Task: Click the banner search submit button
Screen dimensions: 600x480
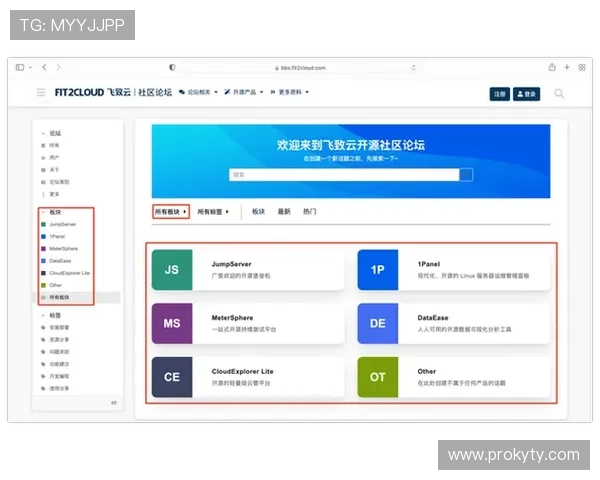Action: click(x=466, y=175)
